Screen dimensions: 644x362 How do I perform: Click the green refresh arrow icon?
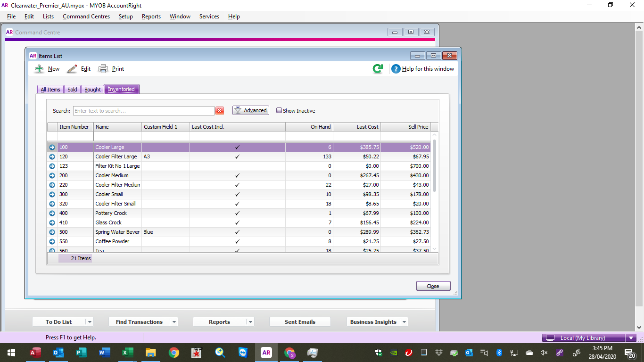point(378,69)
